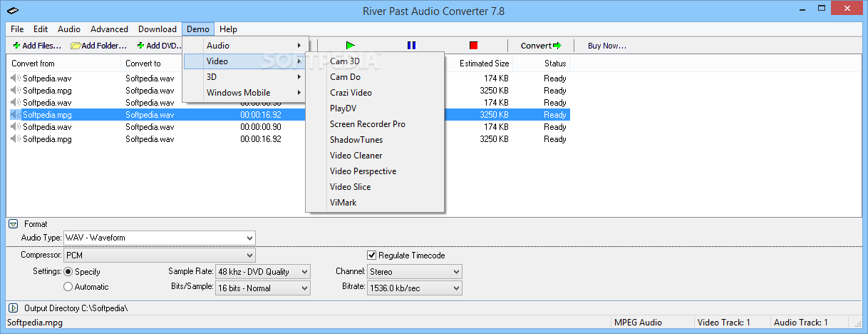Toggle the Regulate Timecode checkbox

372,255
